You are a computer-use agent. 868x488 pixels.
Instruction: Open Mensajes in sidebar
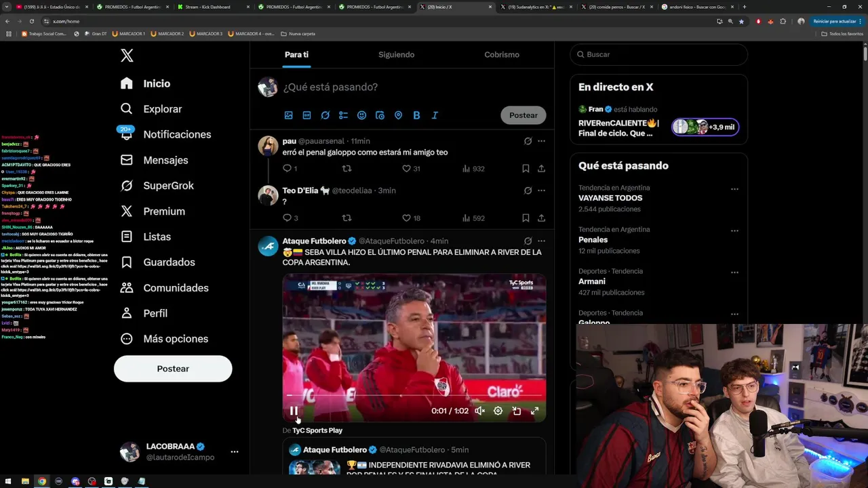[154, 160]
